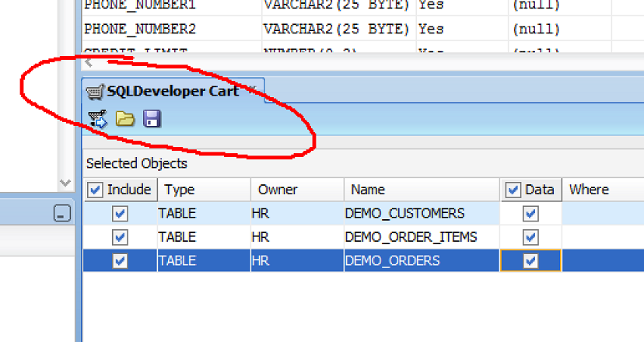Image resolution: width=644 pixels, height=342 pixels.
Task: Click Where cell in DEMO_ORDERS row
Action: tap(603, 260)
